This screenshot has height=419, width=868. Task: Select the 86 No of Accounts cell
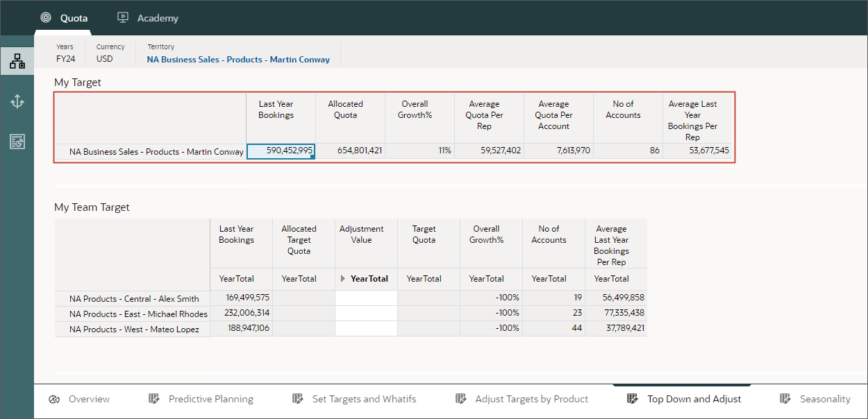[628, 151]
